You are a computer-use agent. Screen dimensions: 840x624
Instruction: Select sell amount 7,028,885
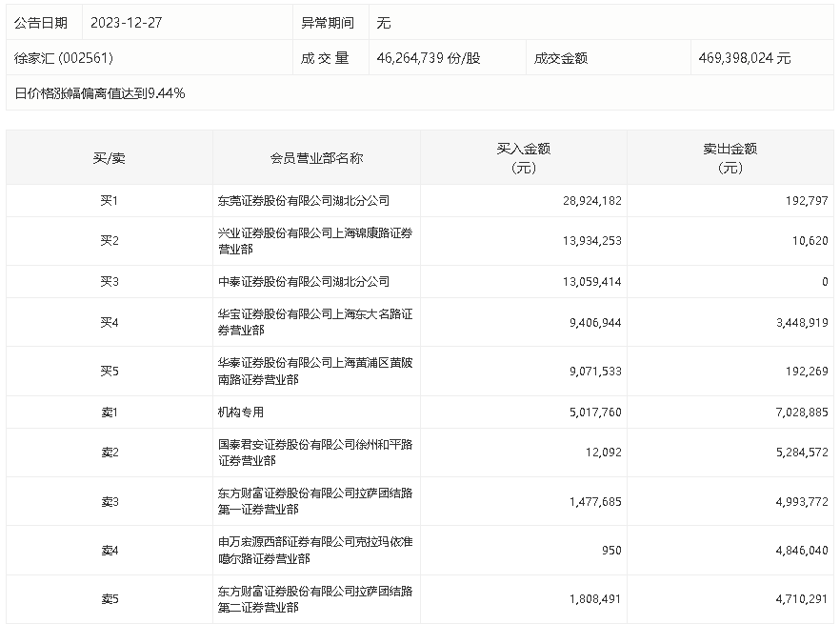coord(802,412)
